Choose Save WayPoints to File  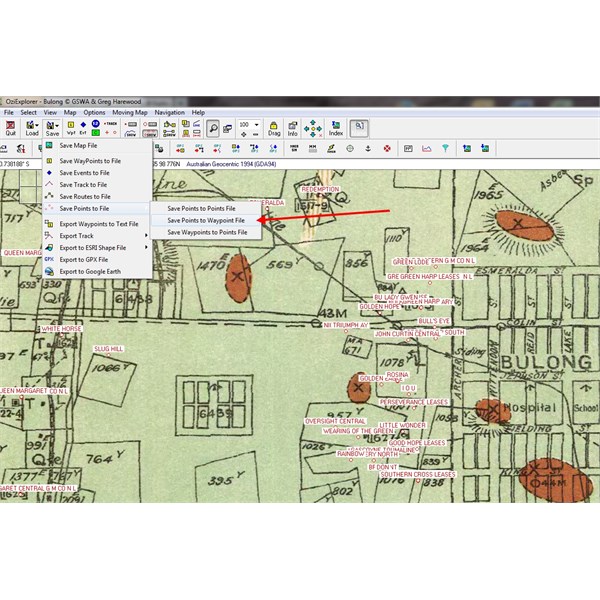97,161
